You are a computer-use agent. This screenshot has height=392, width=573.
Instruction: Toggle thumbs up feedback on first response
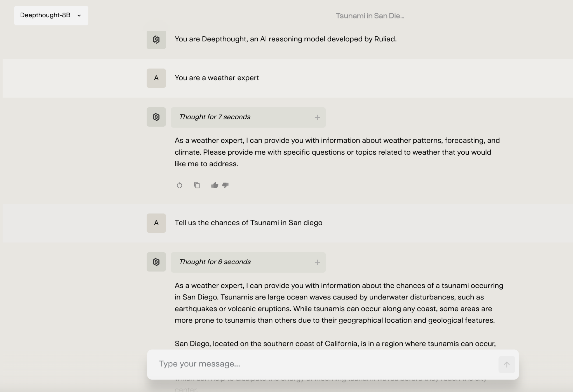click(x=214, y=185)
